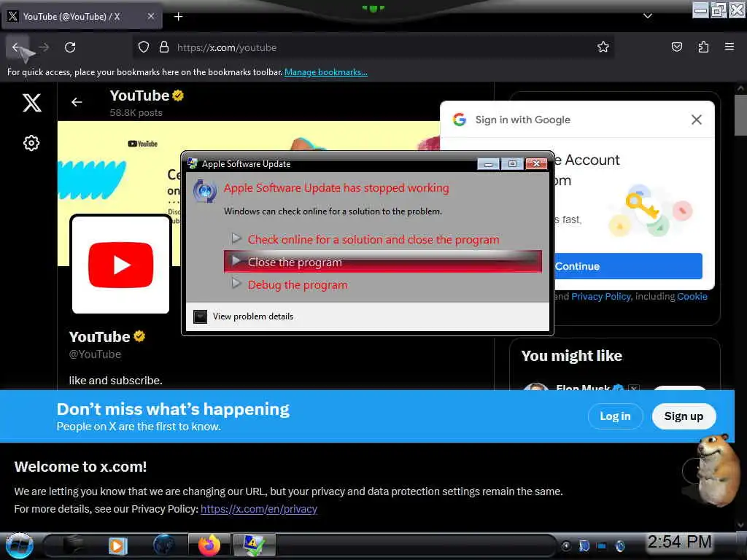Click the Sign up button on banner
Screen dimensions: 747x560
684,416
